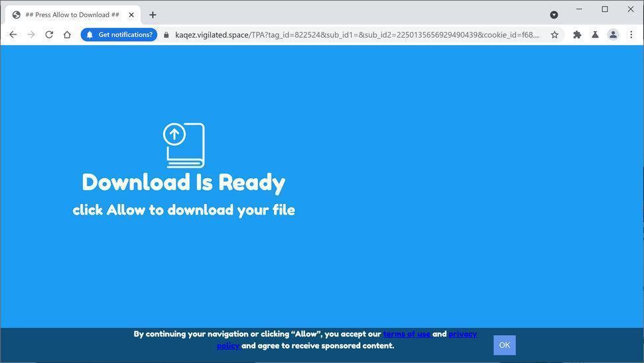The width and height of the screenshot is (644, 363).
Task: Open the 'privacy policy' link
Action: [462, 334]
